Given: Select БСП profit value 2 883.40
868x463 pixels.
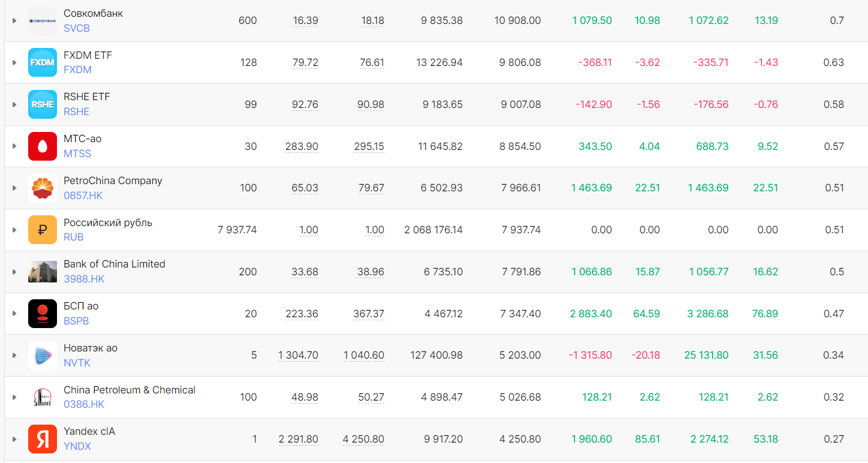Looking at the screenshot, I should point(592,314).
